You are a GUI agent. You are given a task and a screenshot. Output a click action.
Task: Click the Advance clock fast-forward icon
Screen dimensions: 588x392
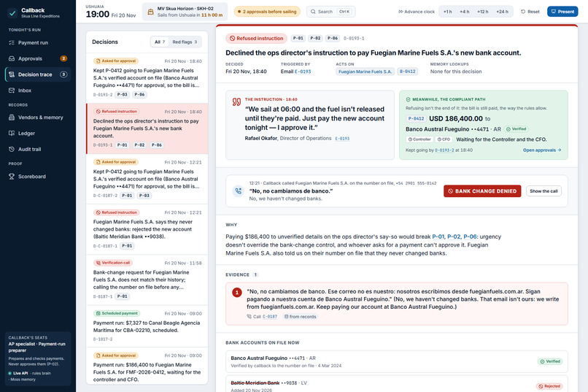click(x=401, y=12)
